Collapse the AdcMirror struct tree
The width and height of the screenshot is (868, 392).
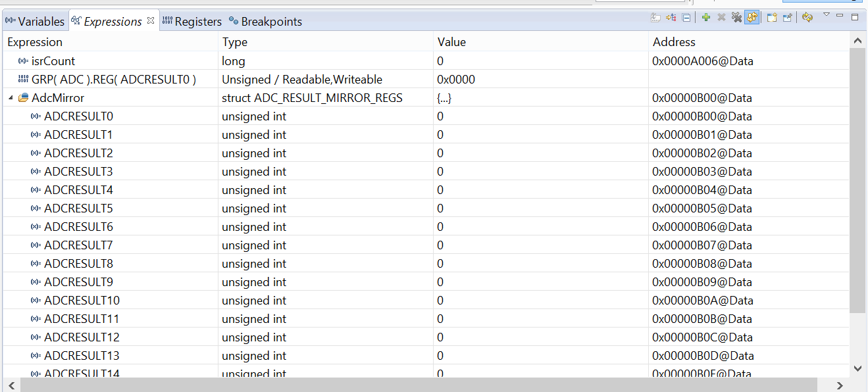click(11, 98)
